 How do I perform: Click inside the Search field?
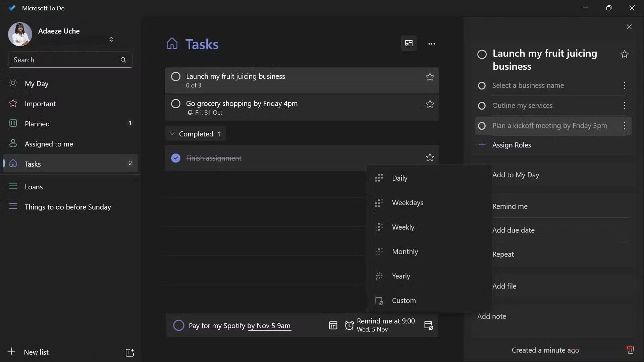pos(64,60)
